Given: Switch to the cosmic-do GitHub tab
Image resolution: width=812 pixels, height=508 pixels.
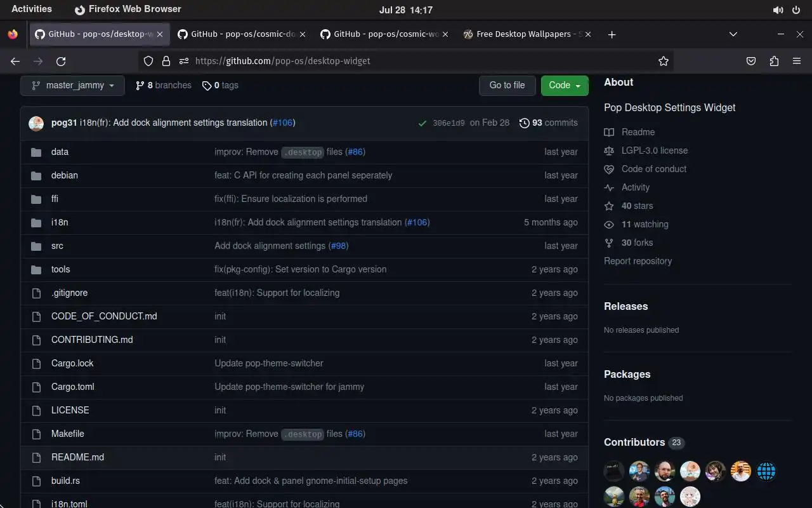Looking at the screenshot, I should (242, 34).
